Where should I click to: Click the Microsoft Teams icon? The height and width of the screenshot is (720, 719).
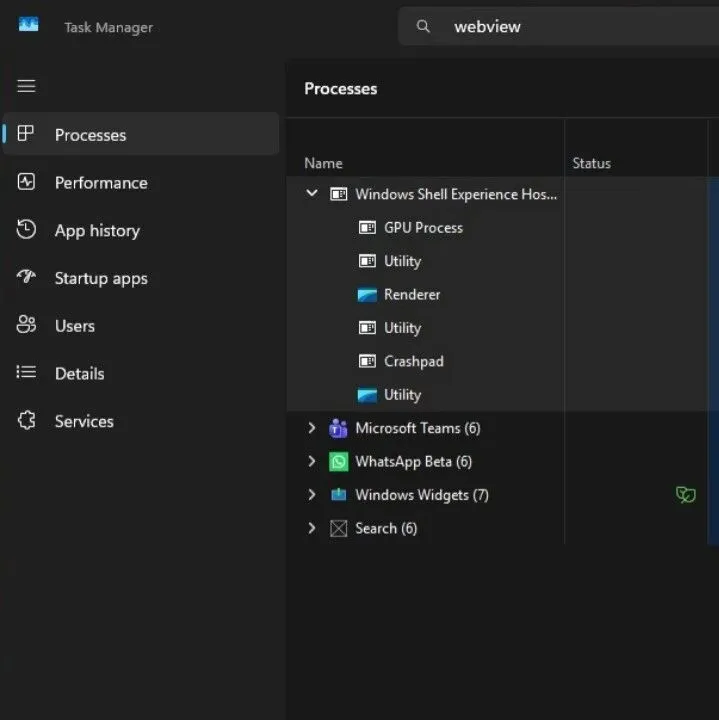pyautogui.click(x=338, y=428)
